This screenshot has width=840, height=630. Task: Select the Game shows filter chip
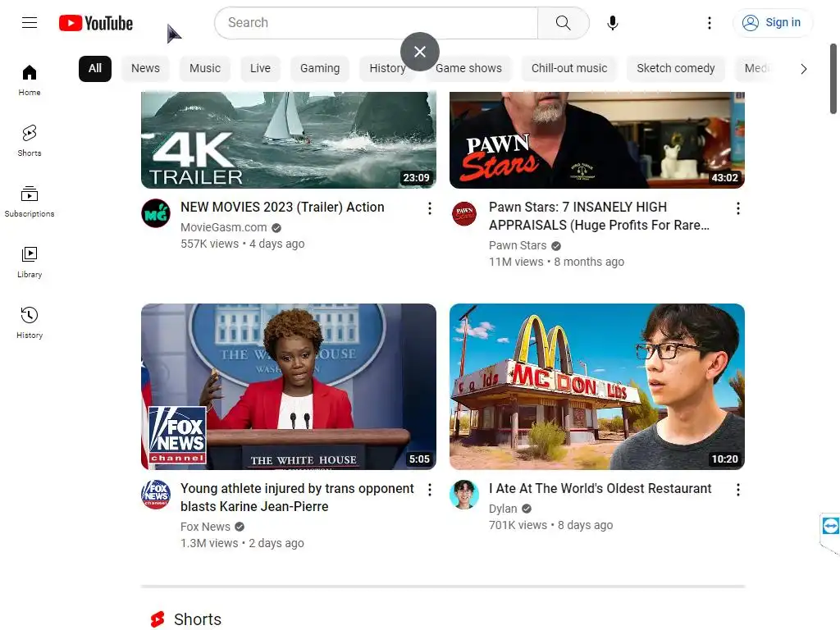coord(468,69)
